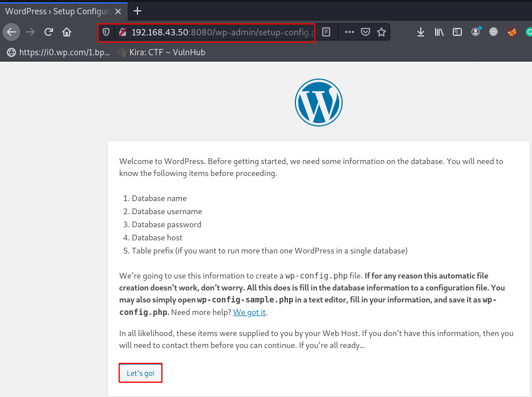
Task: Open the Firefox account icon
Action: point(476,32)
